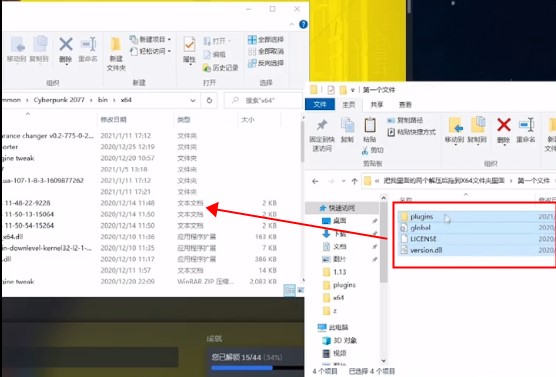Click navigation pane scrollbar down arrow
The width and height of the screenshot is (556, 377).
point(384,361)
